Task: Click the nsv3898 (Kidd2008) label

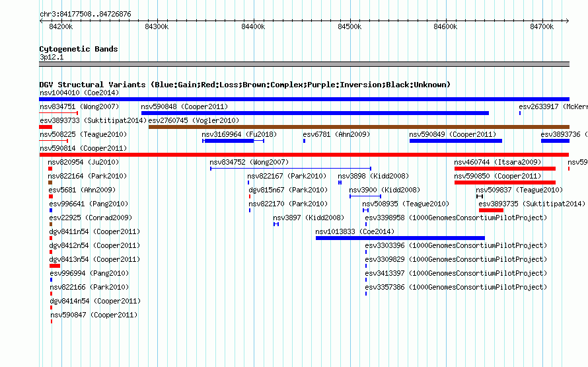Action: tap(373, 176)
